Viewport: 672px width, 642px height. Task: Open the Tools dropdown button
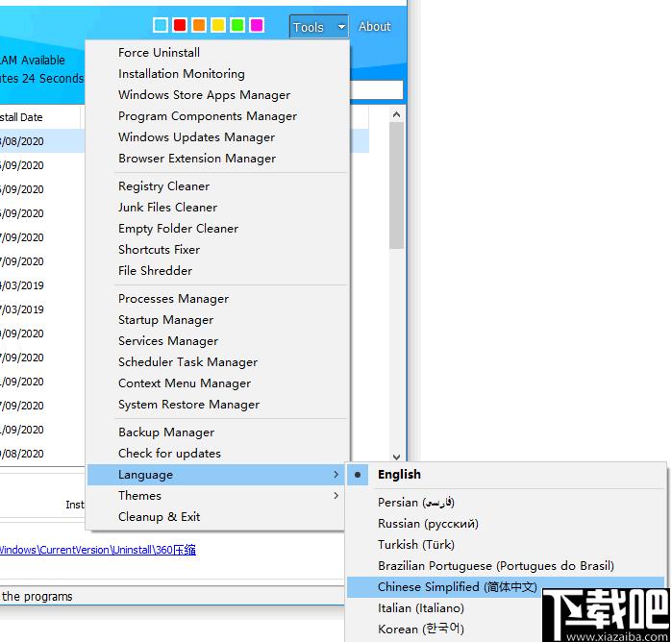[319, 27]
